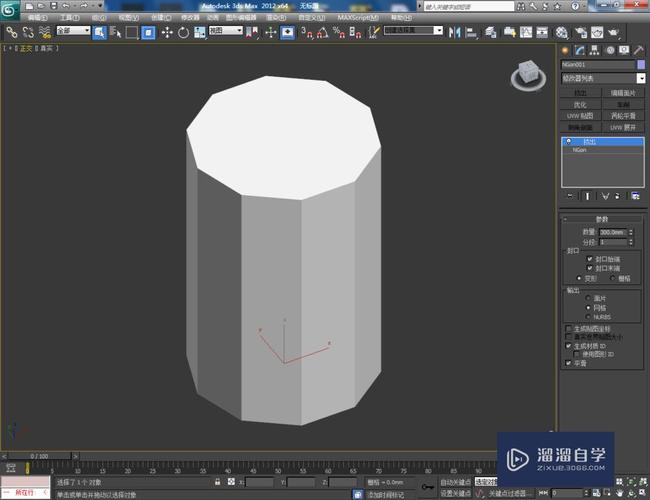Open the MAXScript menu
650x500 pixels.
click(x=358, y=17)
